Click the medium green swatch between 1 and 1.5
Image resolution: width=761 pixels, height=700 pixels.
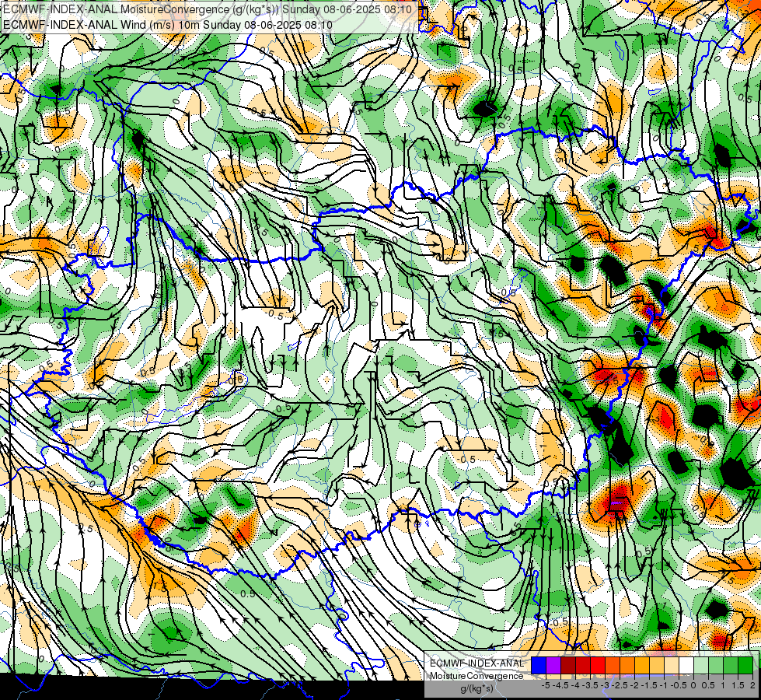(x=731, y=666)
